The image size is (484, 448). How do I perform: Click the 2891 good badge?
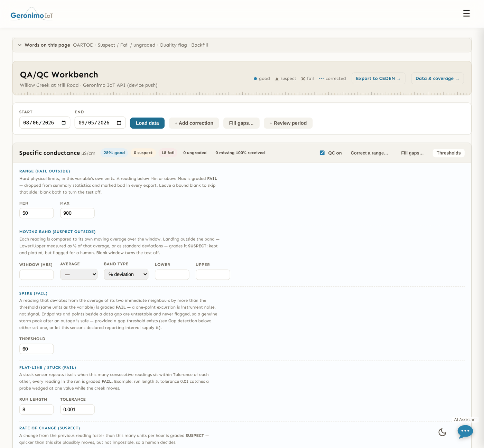pyautogui.click(x=114, y=153)
